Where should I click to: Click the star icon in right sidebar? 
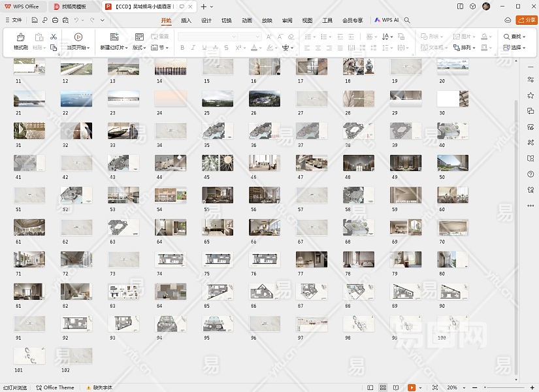coord(531,95)
